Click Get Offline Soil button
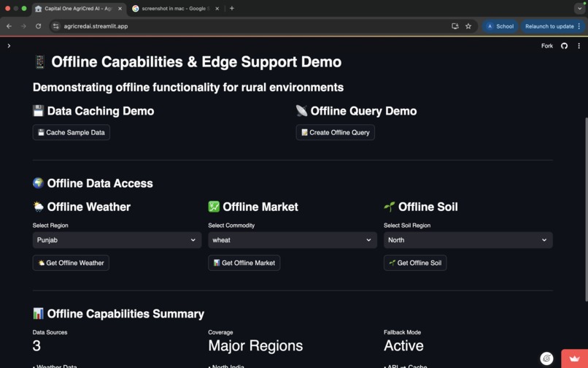 click(415, 263)
